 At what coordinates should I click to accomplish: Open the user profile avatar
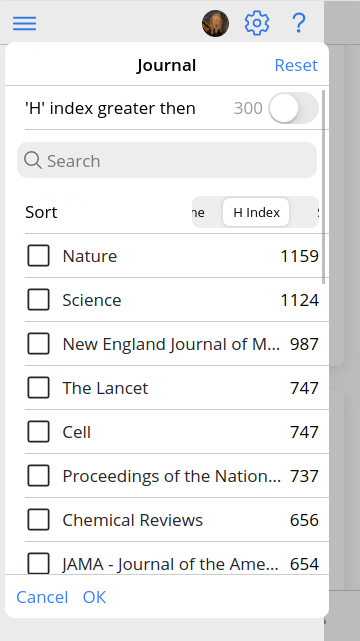point(215,23)
